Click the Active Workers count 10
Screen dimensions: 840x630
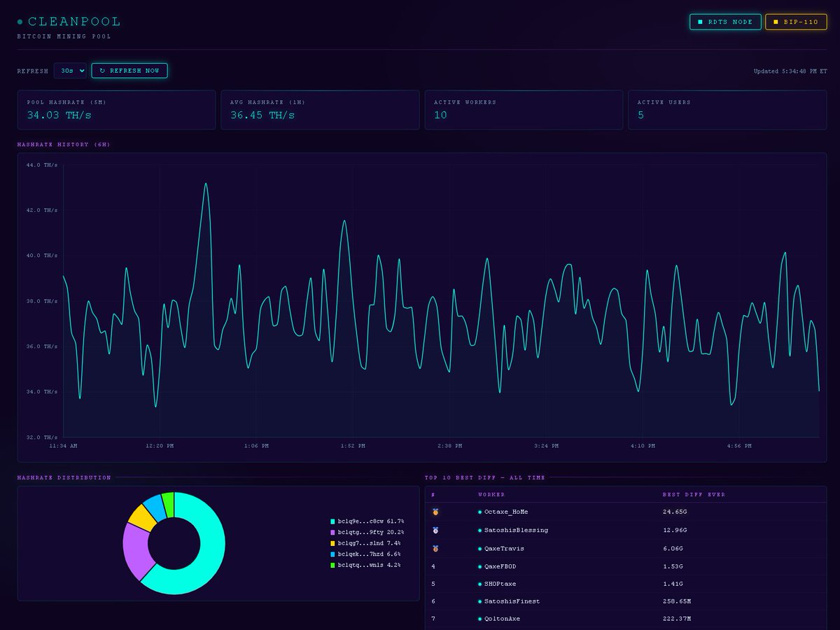pos(440,115)
